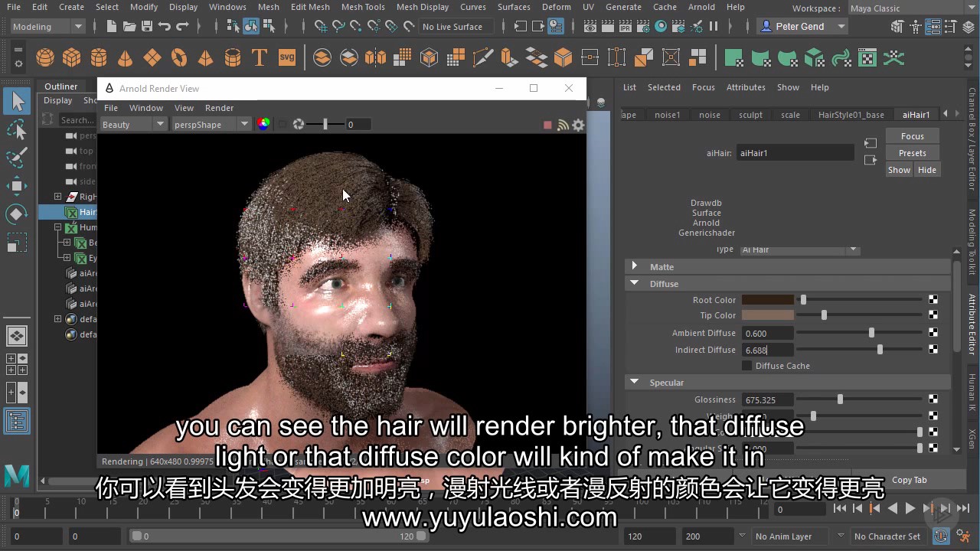This screenshot has height=551, width=980.
Task: Open Arnold Render View settings gear
Action: click(579, 125)
